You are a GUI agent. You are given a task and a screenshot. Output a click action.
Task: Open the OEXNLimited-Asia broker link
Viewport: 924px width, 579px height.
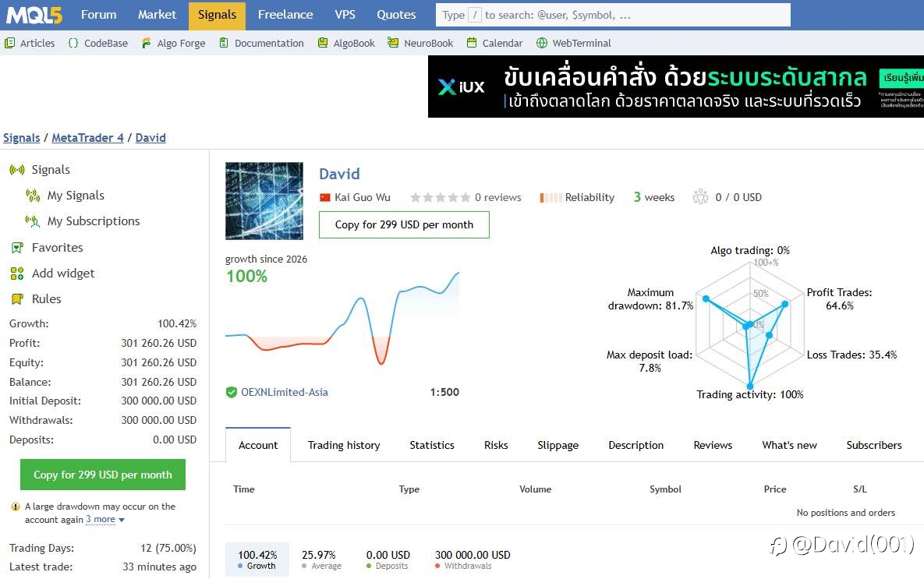284,392
